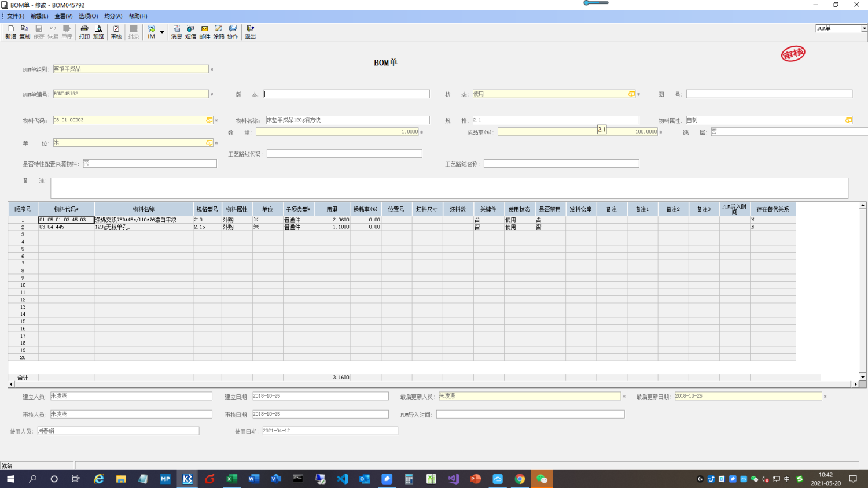Expand the IM dropdown arrow
The width and height of the screenshot is (868, 488).
[x=162, y=32]
